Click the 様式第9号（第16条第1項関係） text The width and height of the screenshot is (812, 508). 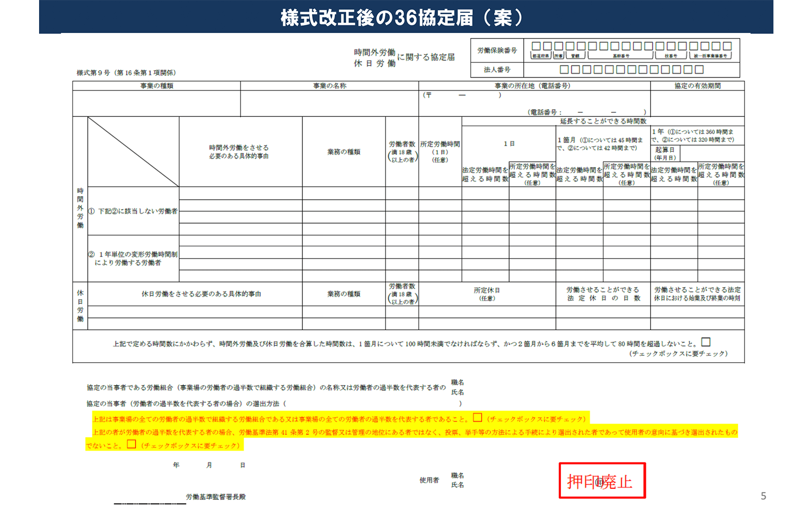126,73
